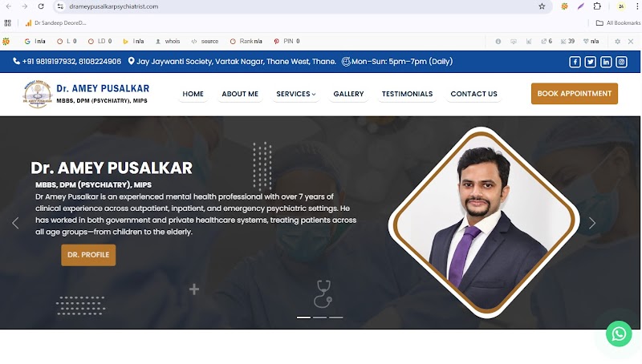Open the Testimonials page

[x=407, y=94]
